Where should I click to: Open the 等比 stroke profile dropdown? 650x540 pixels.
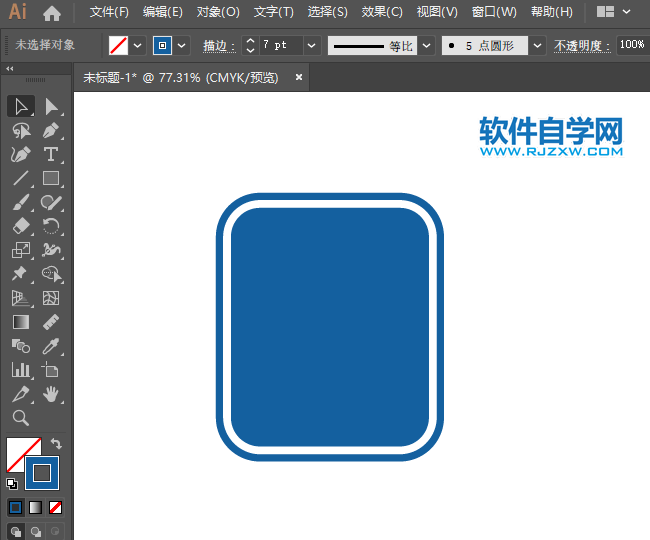(425, 46)
